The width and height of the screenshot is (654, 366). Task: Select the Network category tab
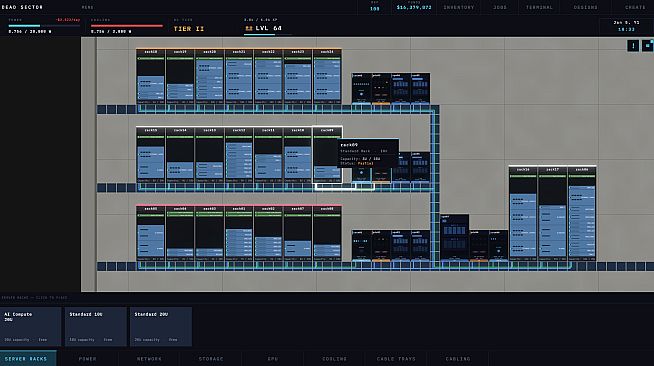tap(149, 358)
